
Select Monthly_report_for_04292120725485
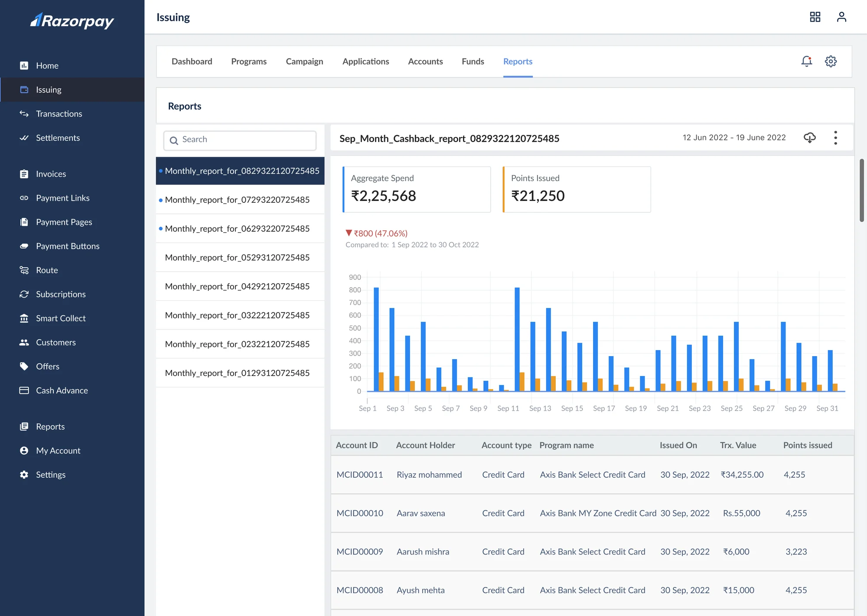(x=240, y=286)
